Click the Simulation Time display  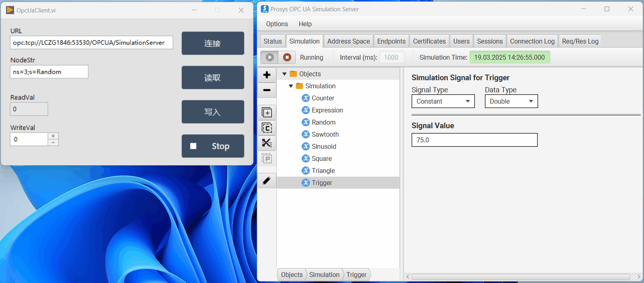(x=509, y=57)
